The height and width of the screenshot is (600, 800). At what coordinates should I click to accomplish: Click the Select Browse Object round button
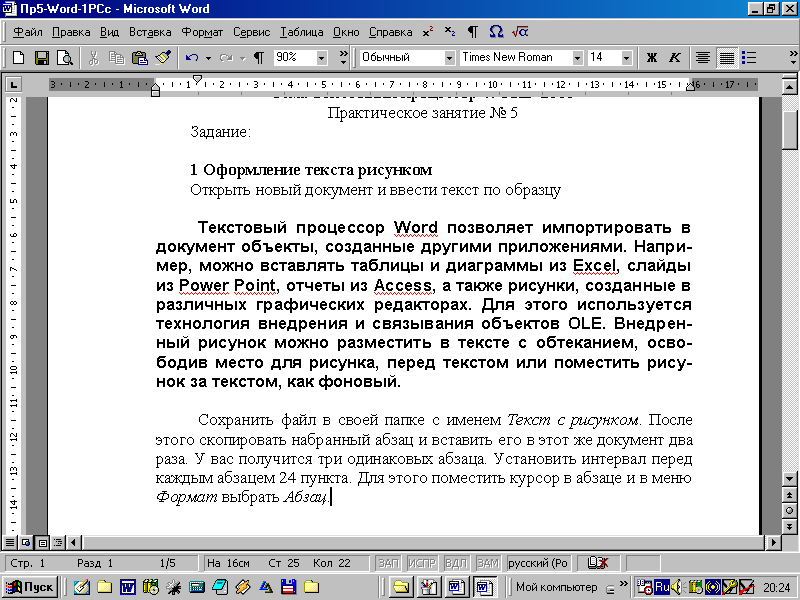coord(789,511)
